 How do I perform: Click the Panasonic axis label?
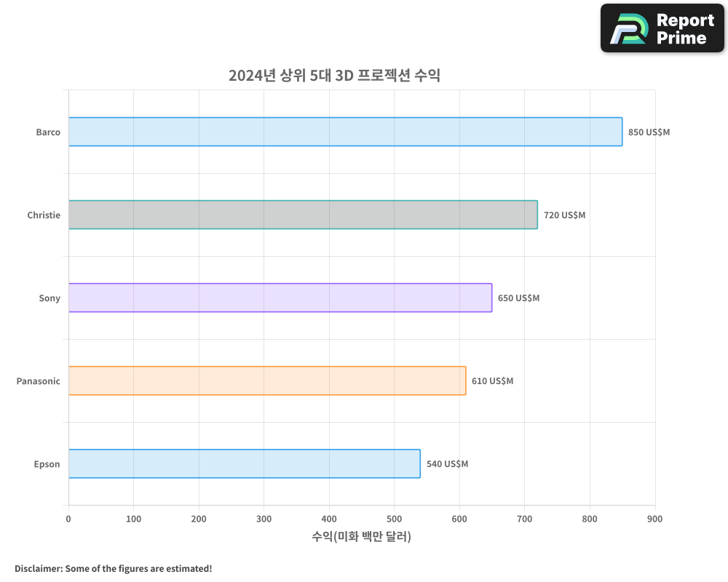pos(38,380)
